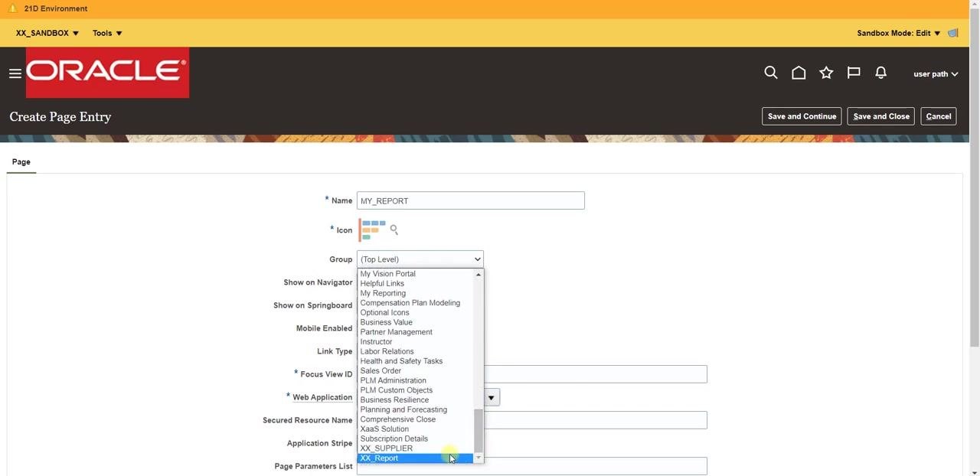Select Partner Management option
Image resolution: width=980 pixels, height=476 pixels.
[416, 332]
